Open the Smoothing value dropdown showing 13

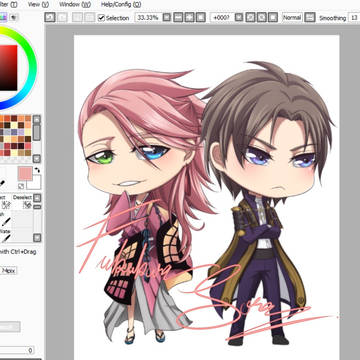point(354,18)
